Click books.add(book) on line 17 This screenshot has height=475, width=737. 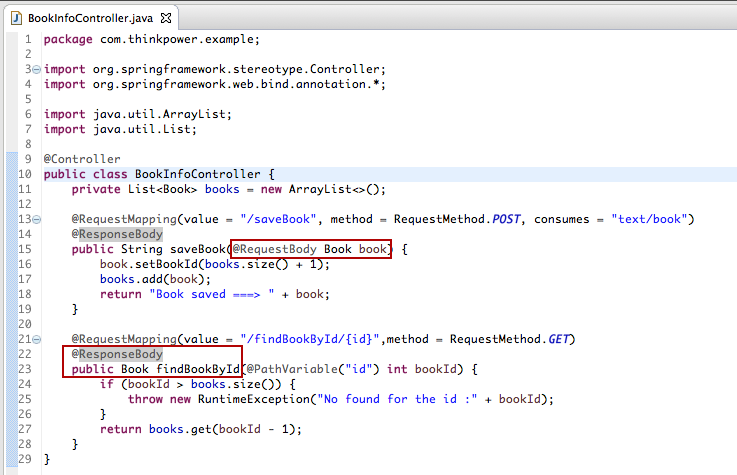tap(155, 279)
